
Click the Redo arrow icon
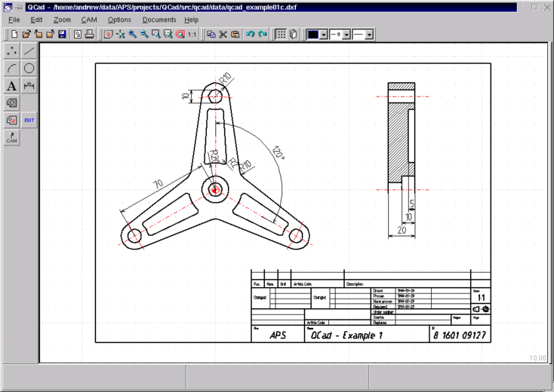(x=263, y=34)
